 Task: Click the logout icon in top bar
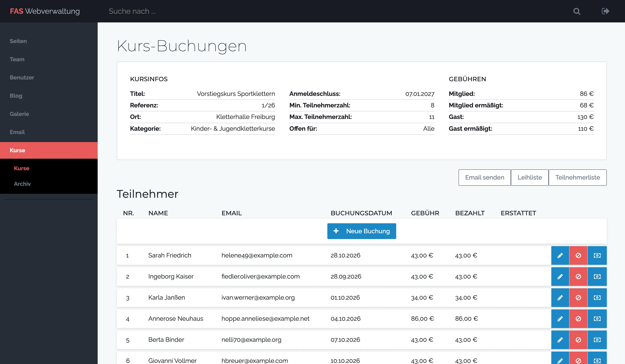(605, 11)
